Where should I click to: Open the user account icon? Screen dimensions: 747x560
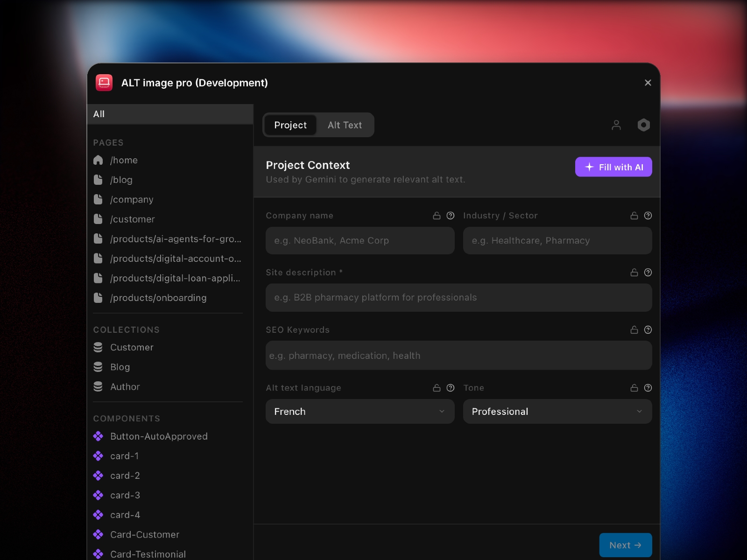pos(616,125)
